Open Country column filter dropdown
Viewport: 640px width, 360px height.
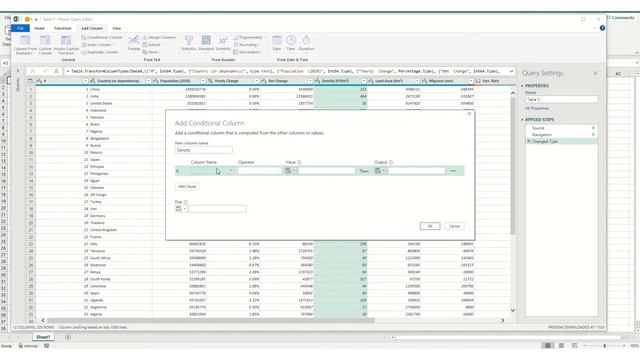pyautogui.click(x=148, y=81)
